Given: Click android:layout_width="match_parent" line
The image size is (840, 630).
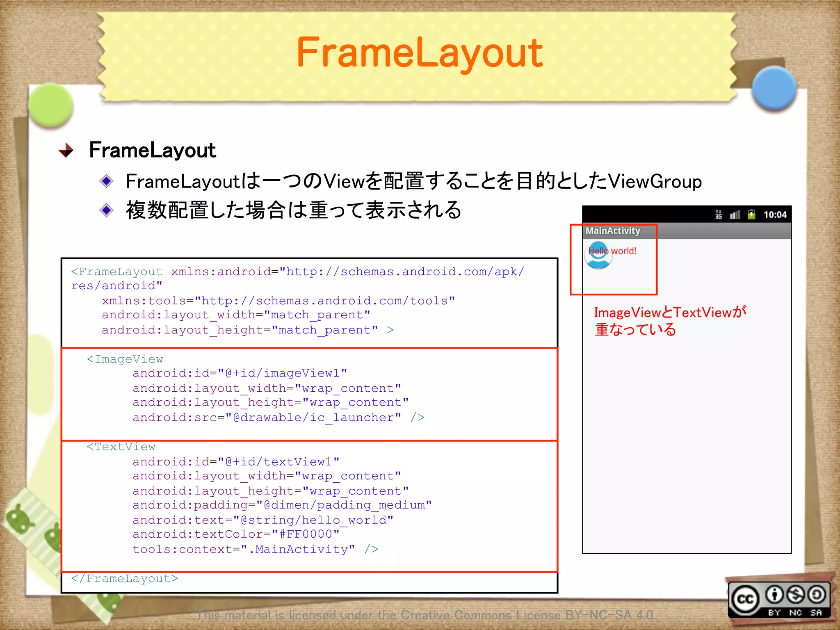Looking at the screenshot, I should (x=236, y=315).
